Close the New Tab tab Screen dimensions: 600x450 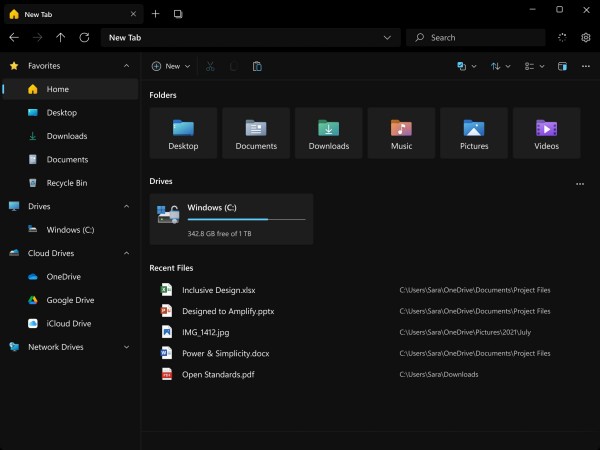tap(133, 14)
